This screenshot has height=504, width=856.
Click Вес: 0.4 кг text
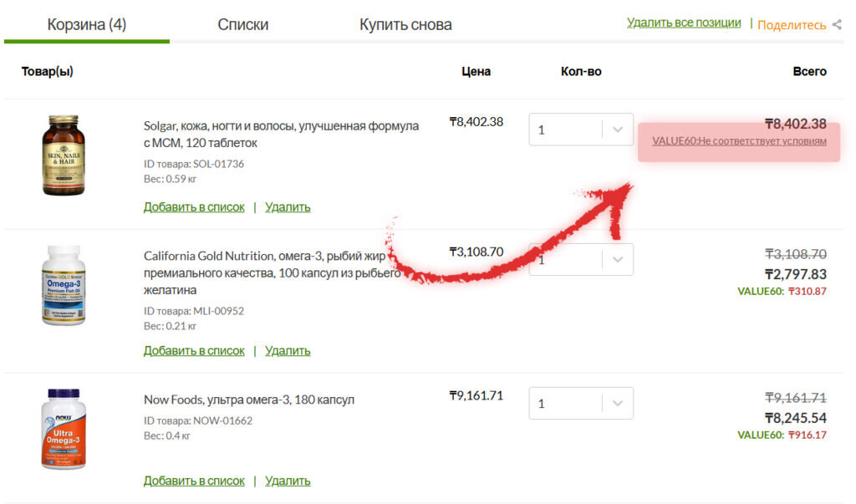point(167,435)
